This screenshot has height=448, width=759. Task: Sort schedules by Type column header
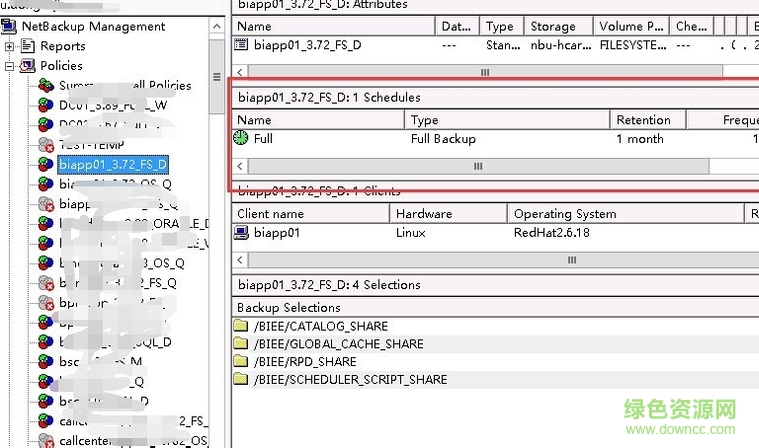507,119
